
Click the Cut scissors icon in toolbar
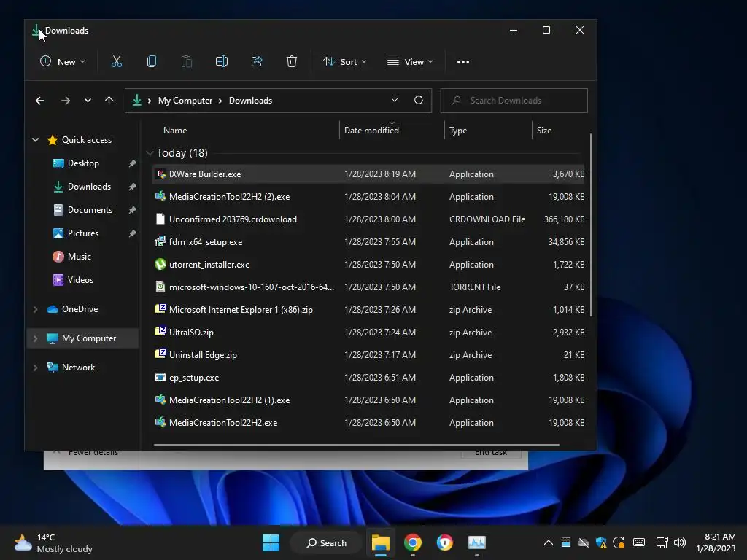click(x=116, y=61)
